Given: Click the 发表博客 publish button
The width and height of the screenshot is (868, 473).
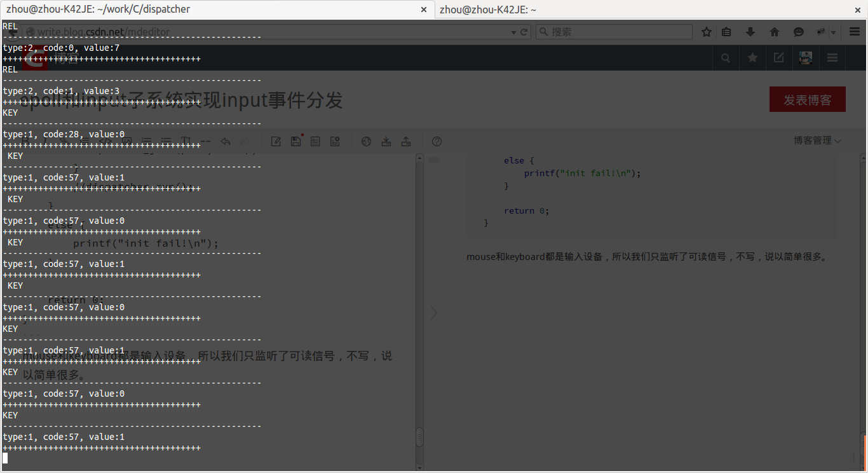Looking at the screenshot, I should pyautogui.click(x=807, y=100).
